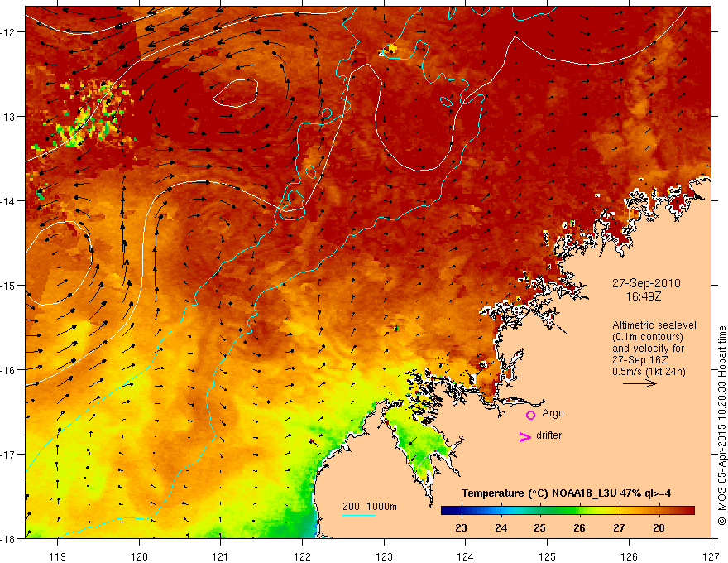Click the '0.5m/s (1kt 24h)' text
Screen dimensions: 728x563
coord(649,371)
